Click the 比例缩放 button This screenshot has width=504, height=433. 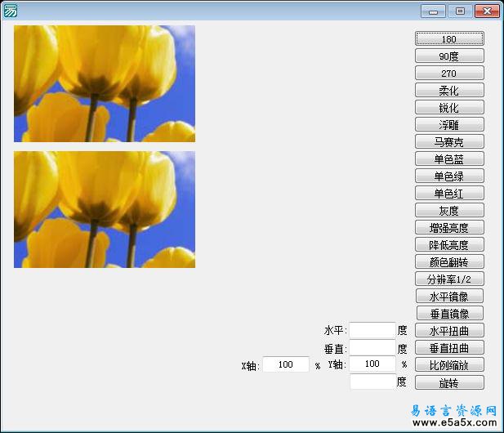click(449, 364)
